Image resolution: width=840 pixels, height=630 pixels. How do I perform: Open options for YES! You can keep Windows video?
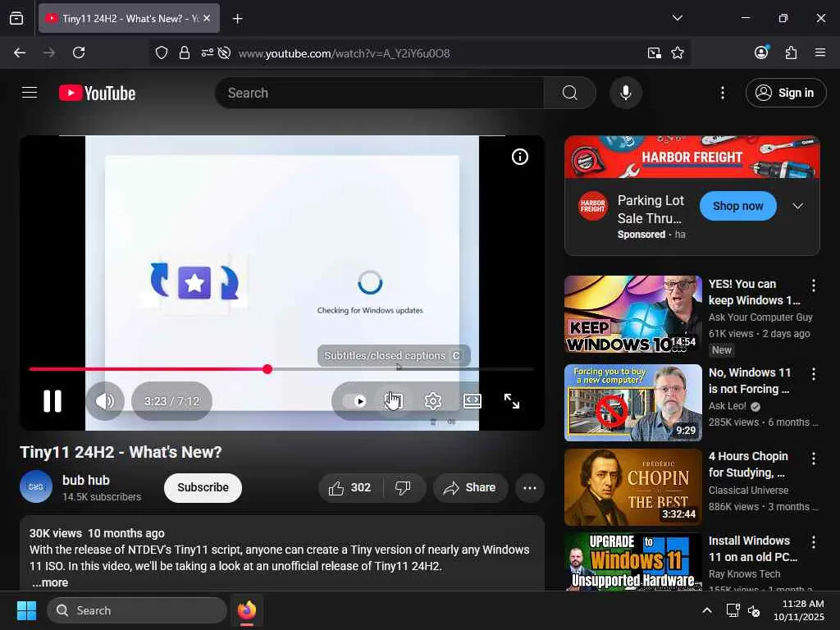[813, 285]
